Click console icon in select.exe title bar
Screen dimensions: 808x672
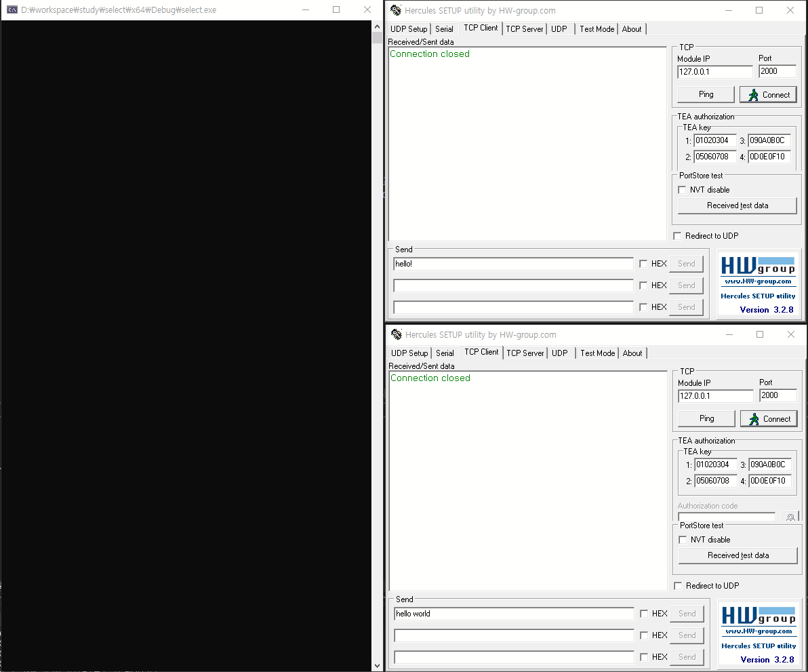tap(12, 9)
